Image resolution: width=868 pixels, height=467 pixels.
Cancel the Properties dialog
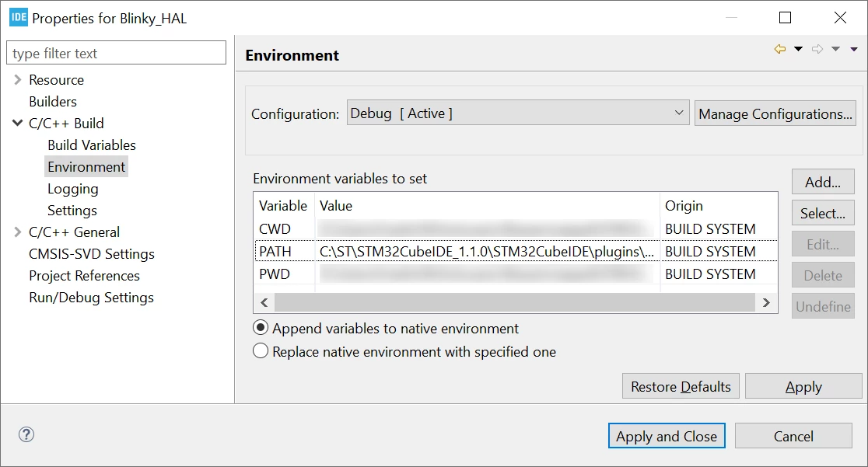pos(793,436)
